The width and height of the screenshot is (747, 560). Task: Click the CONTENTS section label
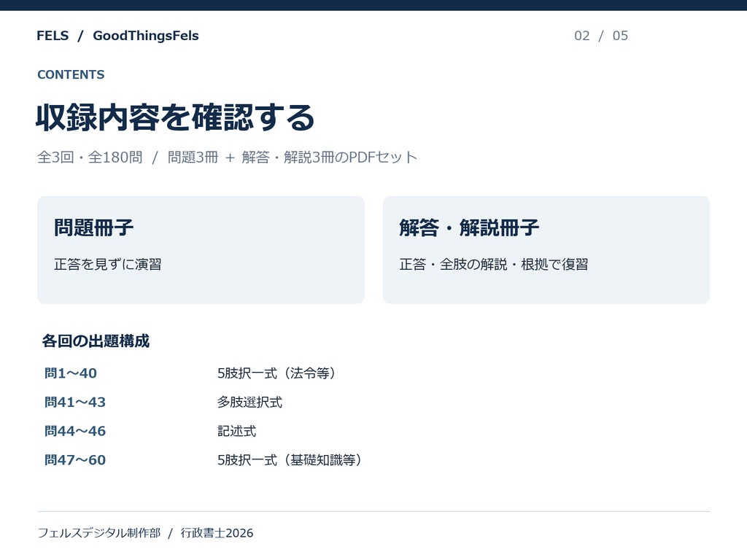coord(71,75)
